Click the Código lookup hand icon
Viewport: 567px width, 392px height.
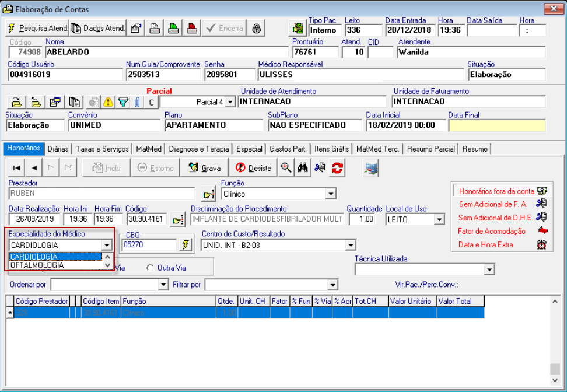177,219
